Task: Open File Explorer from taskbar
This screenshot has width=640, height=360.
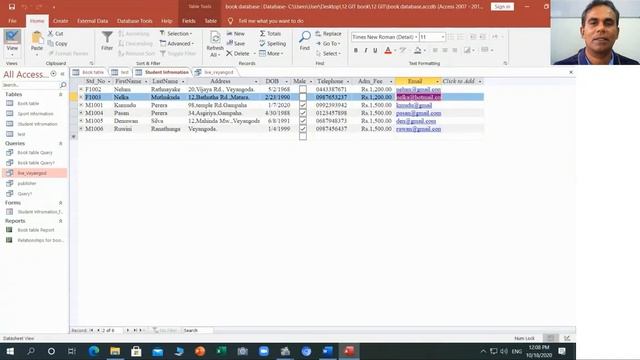Action: (115, 351)
